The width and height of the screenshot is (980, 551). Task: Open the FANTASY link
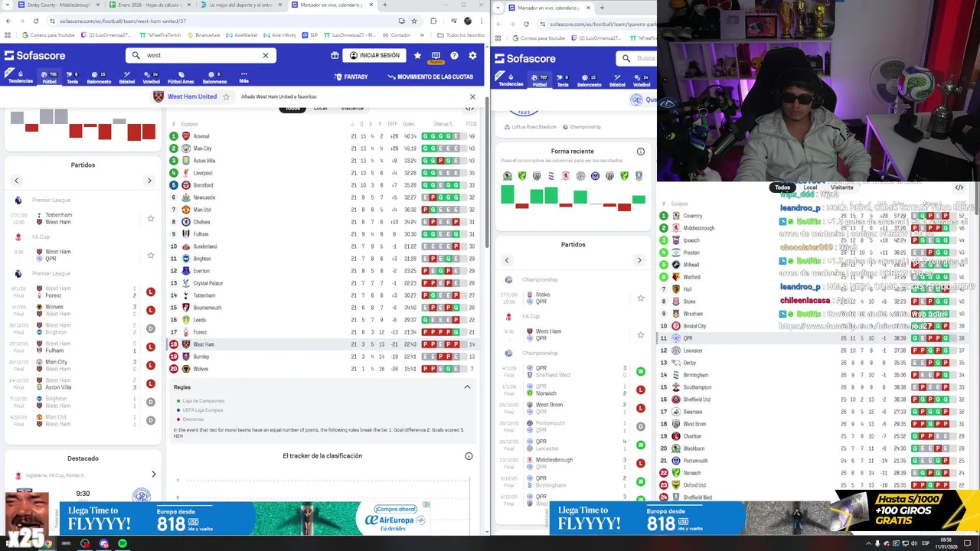351,77
